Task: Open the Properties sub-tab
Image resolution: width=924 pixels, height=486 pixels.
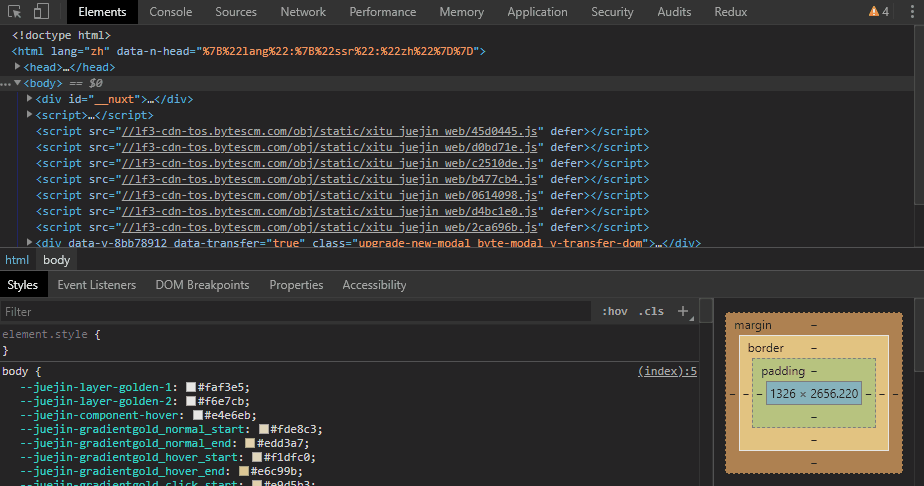Action: coord(296,285)
